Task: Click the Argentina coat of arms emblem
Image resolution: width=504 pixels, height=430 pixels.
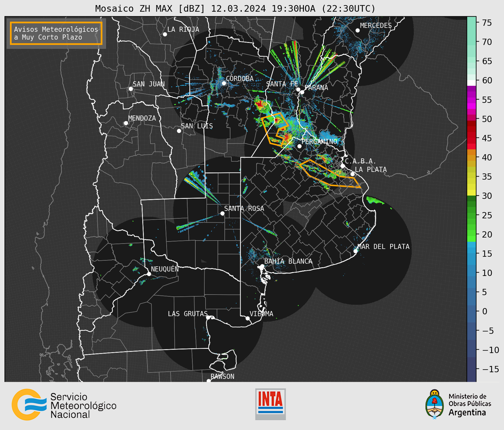Action: [x=435, y=404]
